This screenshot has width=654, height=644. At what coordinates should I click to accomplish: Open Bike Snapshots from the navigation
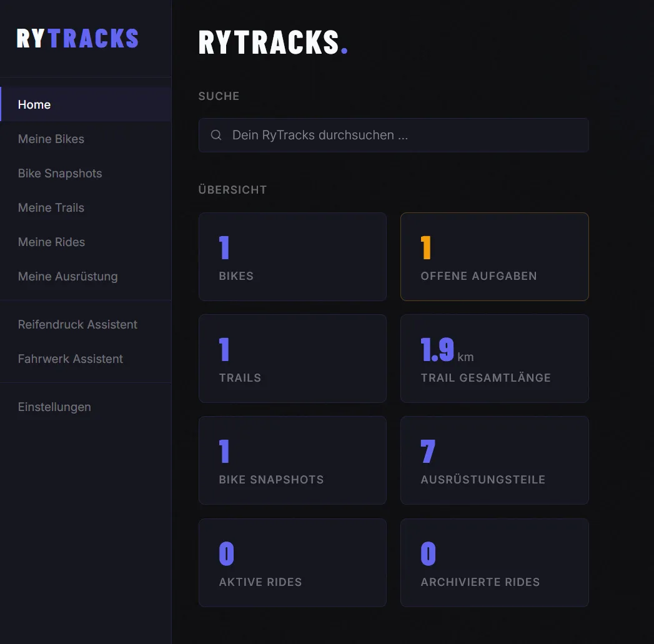[x=59, y=173]
